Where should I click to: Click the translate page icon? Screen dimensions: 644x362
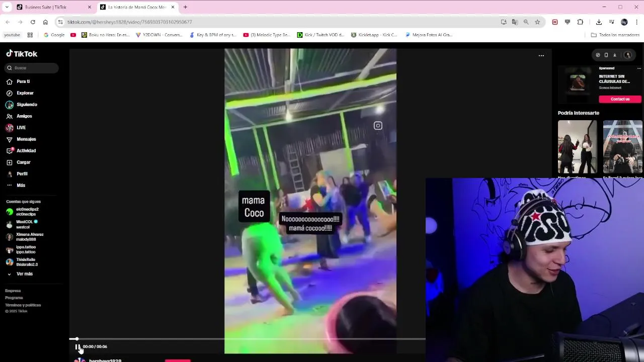(515, 22)
